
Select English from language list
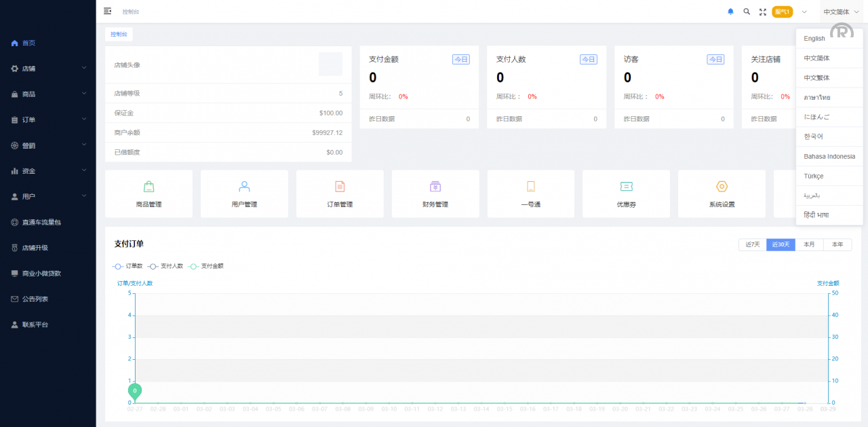click(814, 39)
